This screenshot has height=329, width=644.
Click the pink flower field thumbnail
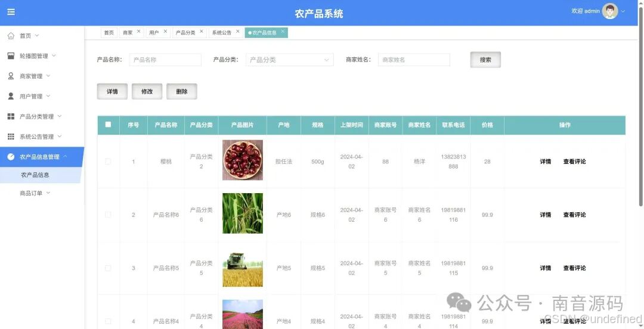pyautogui.click(x=243, y=314)
